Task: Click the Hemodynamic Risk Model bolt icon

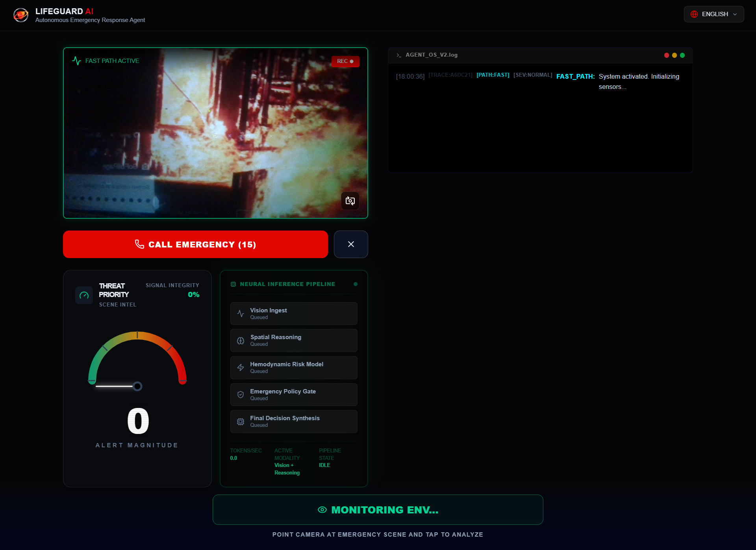Action: (241, 367)
